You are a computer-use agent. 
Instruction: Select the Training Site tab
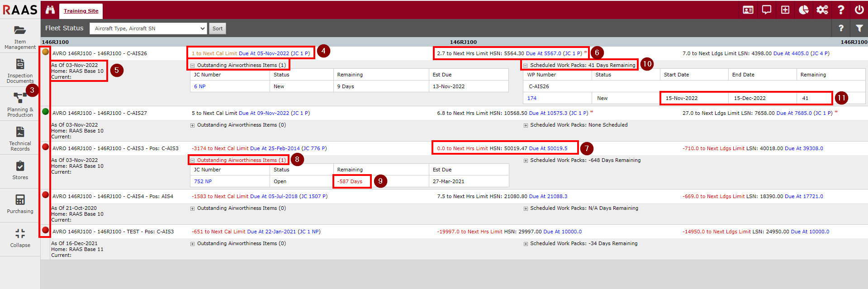coord(81,11)
